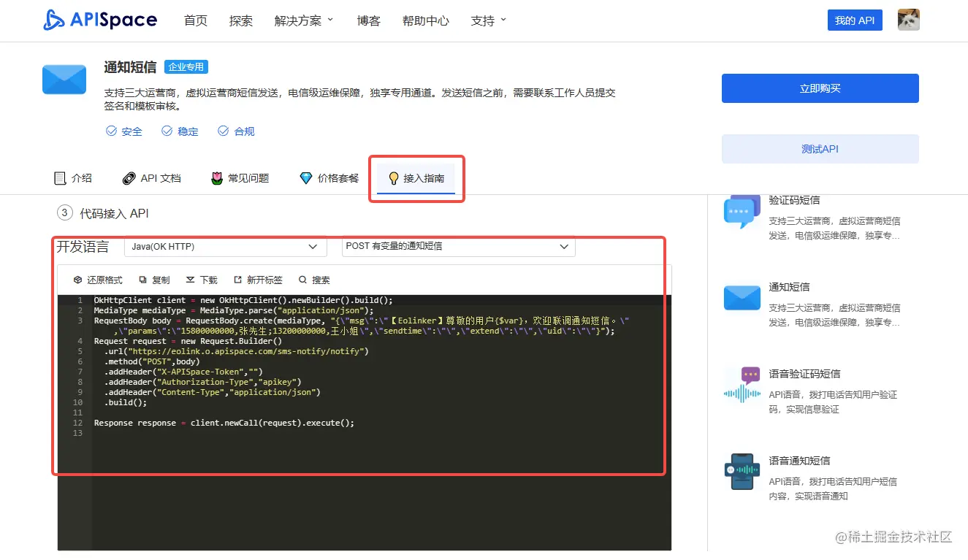This screenshot has height=560, width=968.
Task: Click the 测试API button
Action: 820,149
